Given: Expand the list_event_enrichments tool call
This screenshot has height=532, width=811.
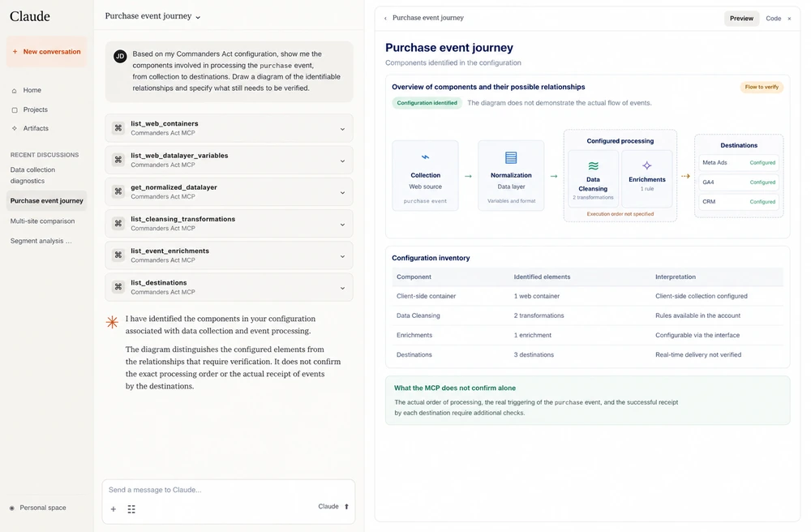Looking at the screenshot, I should pyautogui.click(x=342, y=256).
